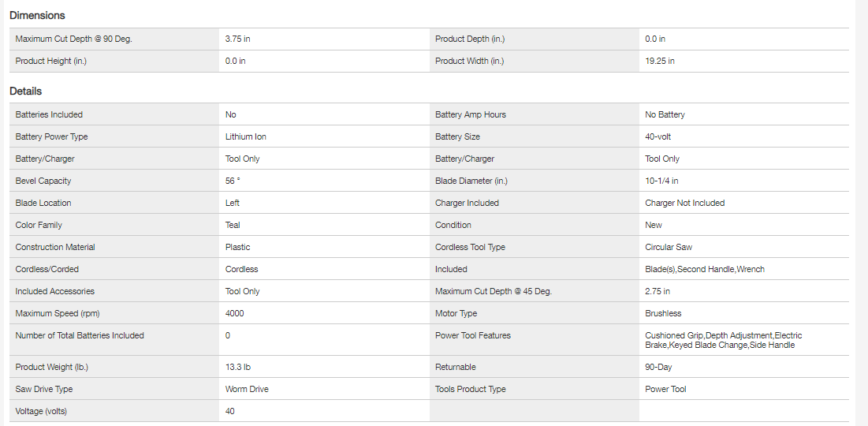Select the Bevel Capacity label

pos(43,181)
